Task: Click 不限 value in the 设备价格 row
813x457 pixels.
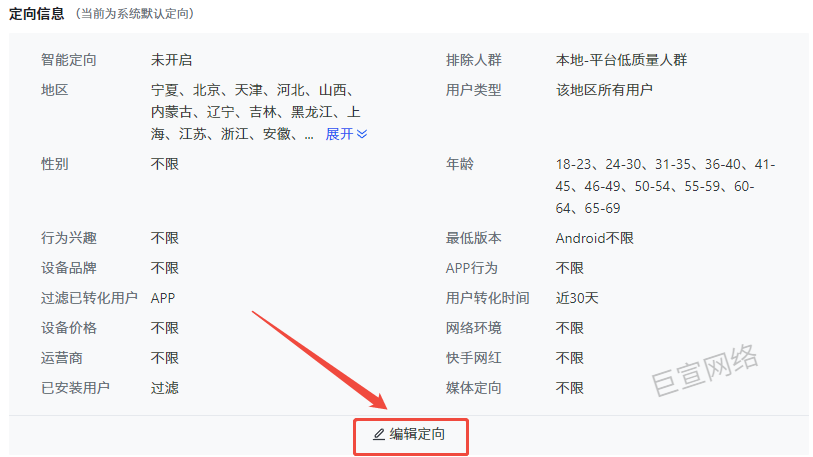Action: point(164,328)
